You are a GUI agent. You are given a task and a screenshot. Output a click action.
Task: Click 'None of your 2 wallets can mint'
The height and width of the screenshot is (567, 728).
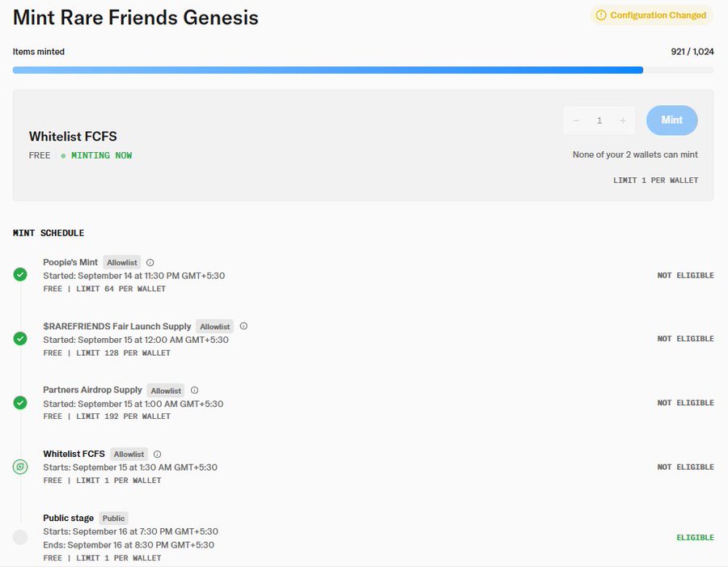click(x=635, y=154)
